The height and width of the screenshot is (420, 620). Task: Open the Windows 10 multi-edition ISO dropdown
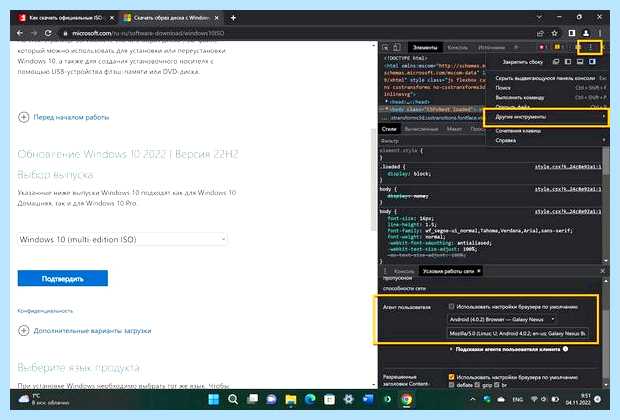[123, 239]
